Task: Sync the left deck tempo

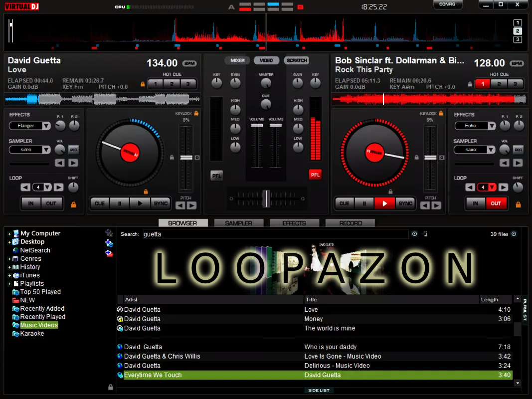Action: 161,203
